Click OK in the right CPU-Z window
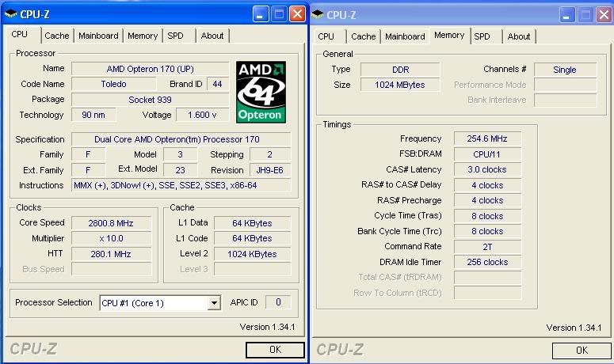 pos(582,351)
